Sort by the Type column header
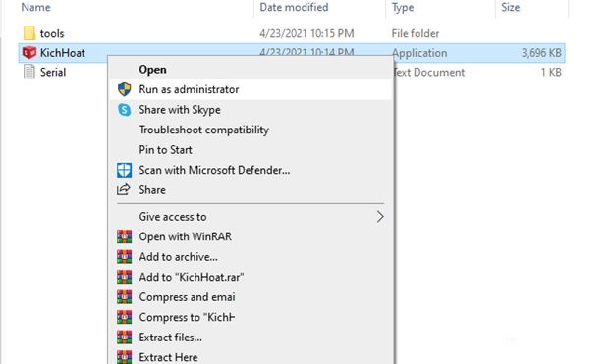 pos(403,7)
